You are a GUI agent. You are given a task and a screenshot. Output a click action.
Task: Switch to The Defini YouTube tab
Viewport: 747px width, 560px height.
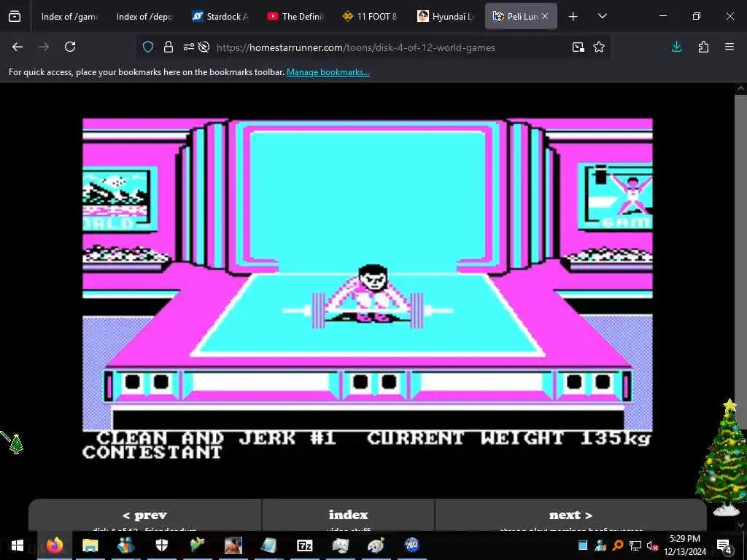coord(295,17)
